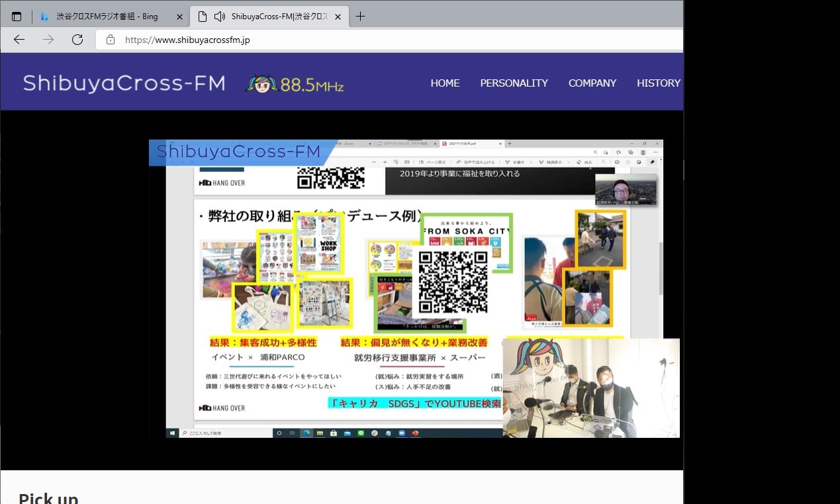840x504 pixels.
Task: Open the PERSONALITY menu item
Action: pos(514,83)
